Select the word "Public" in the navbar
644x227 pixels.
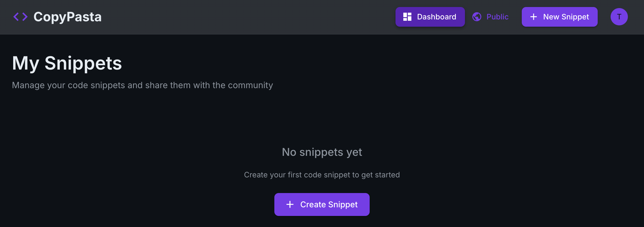(x=497, y=17)
